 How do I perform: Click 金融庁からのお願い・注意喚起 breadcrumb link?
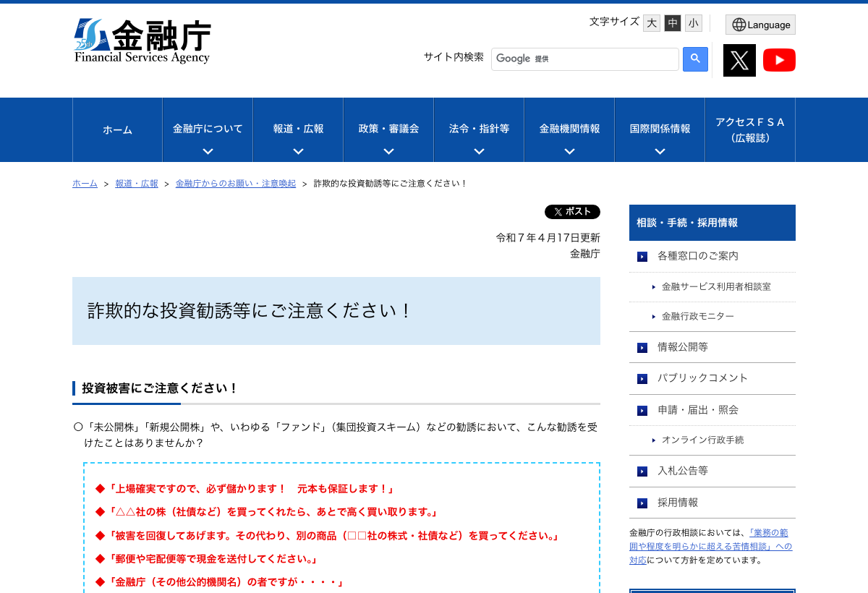pos(236,184)
